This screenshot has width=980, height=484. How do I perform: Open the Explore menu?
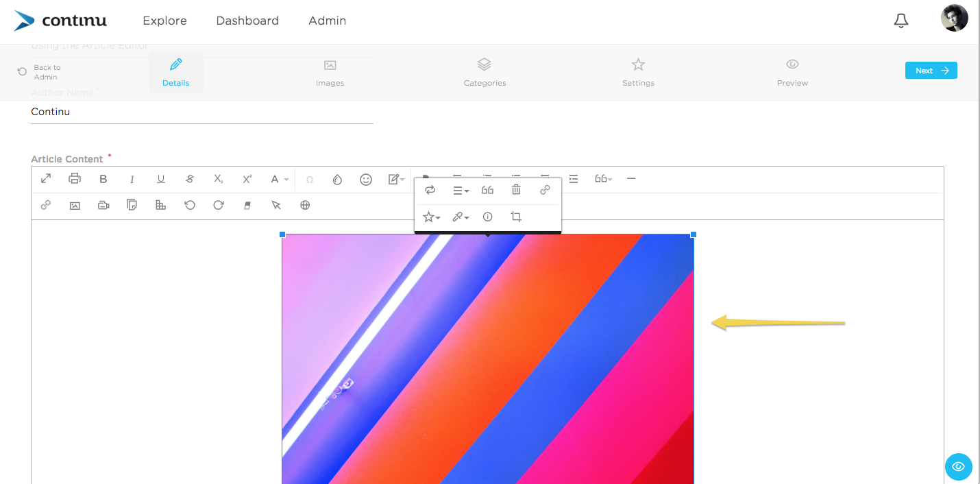click(x=164, y=21)
